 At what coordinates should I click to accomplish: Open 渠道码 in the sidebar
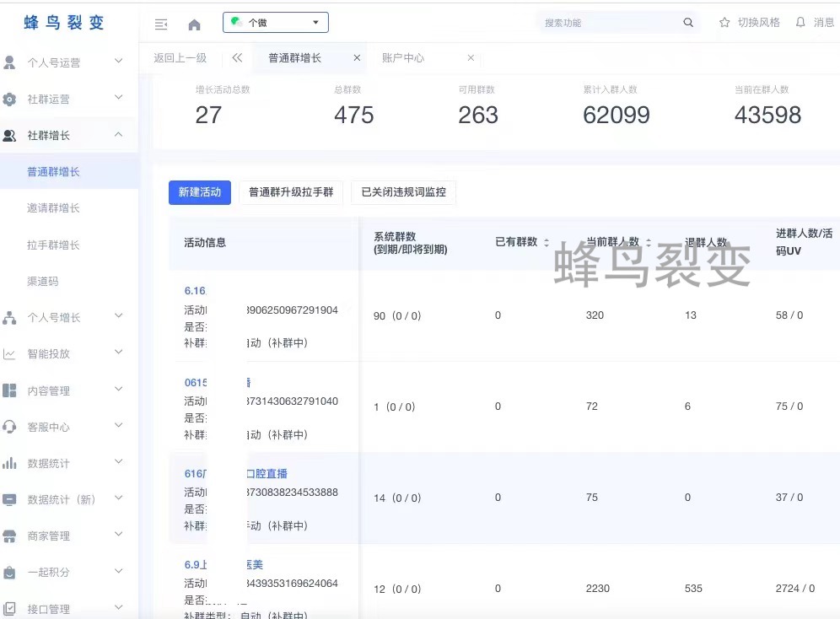[x=43, y=281]
